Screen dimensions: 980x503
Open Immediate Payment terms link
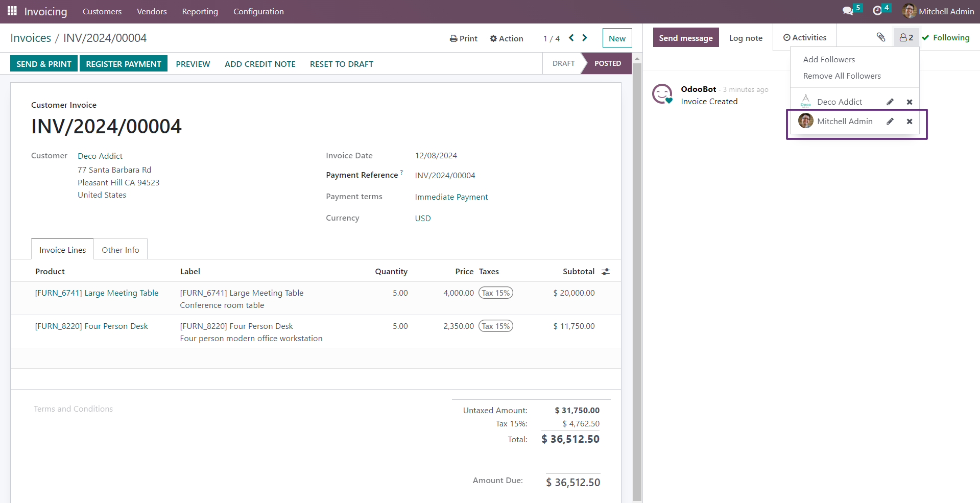click(451, 197)
